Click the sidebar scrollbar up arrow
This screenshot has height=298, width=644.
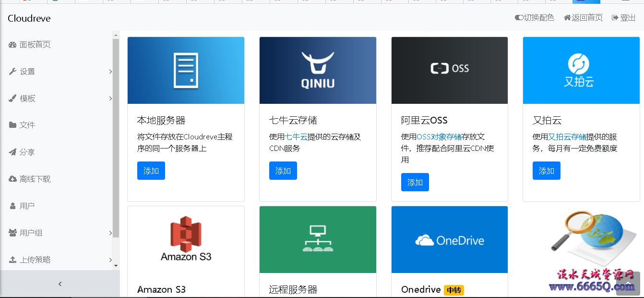116,35
